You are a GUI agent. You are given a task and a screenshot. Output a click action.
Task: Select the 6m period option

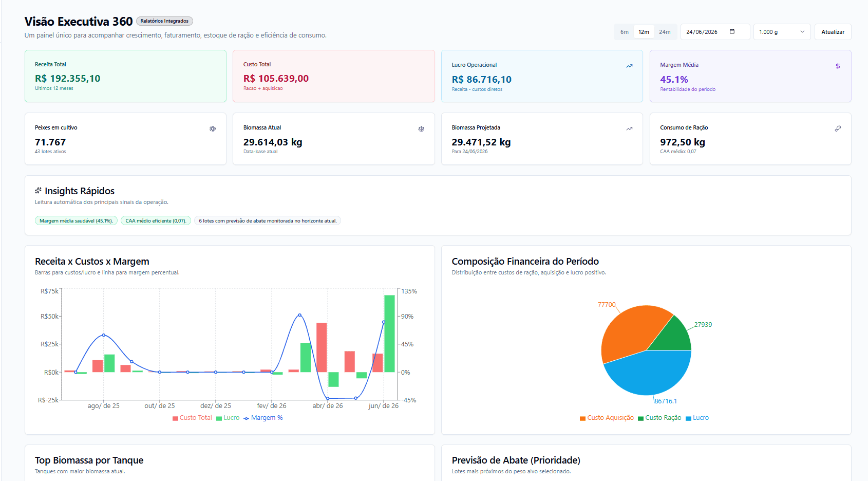click(625, 32)
